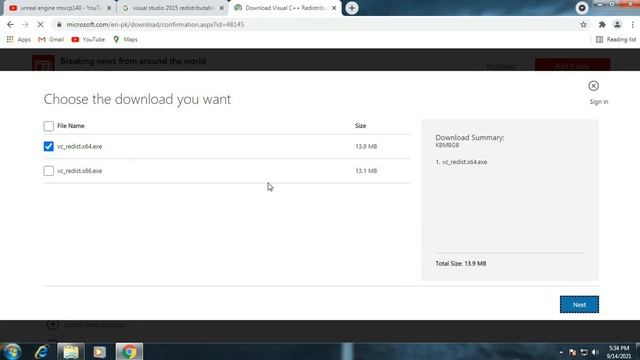Open Chrome extensions puzzle icon
This screenshot has height=360, width=640.
[602, 24]
